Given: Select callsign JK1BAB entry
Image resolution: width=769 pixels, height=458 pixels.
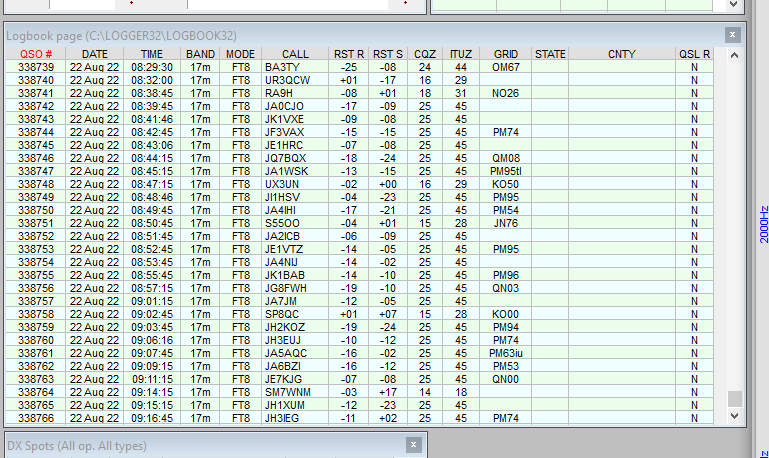Looking at the screenshot, I should 295,275.
